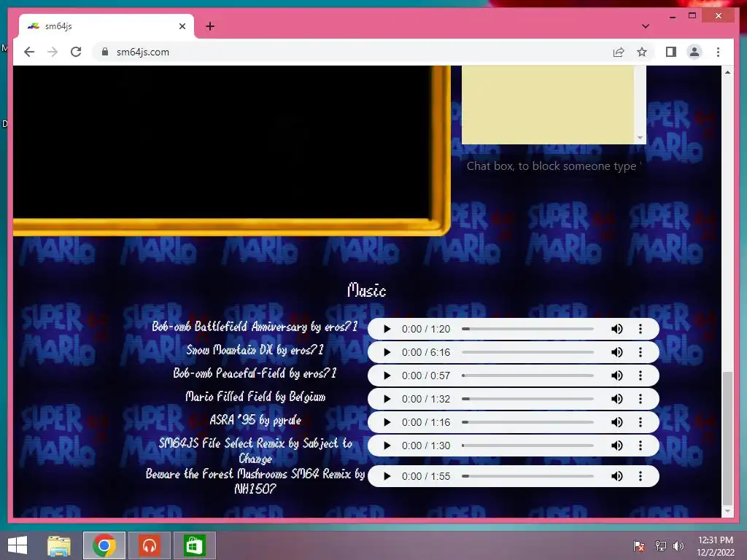Mute the File Select Remix player
Screen dimensions: 747x560
point(617,446)
